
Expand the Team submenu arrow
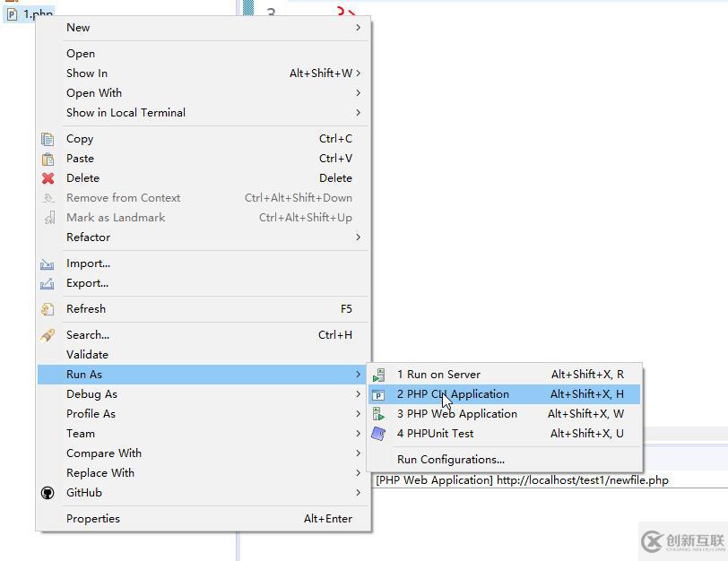[x=358, y=434]
